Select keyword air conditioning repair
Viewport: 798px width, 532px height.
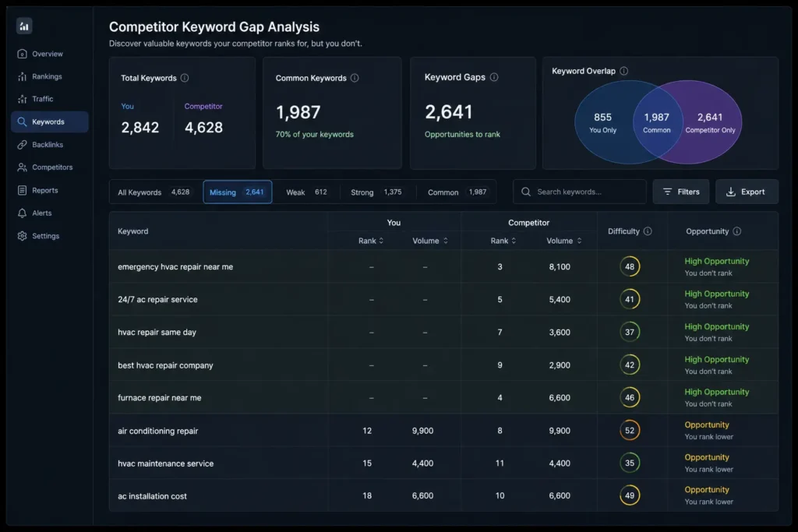[157, 431]
